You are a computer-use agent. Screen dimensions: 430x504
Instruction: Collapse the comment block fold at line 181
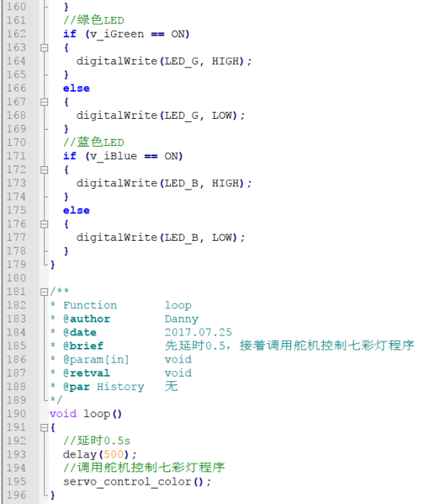[44, 292]
